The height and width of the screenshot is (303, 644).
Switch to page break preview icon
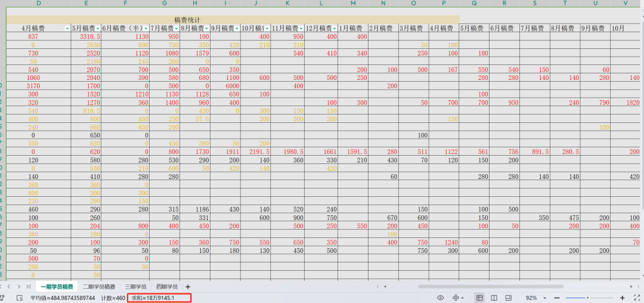[x=509, y=298]
